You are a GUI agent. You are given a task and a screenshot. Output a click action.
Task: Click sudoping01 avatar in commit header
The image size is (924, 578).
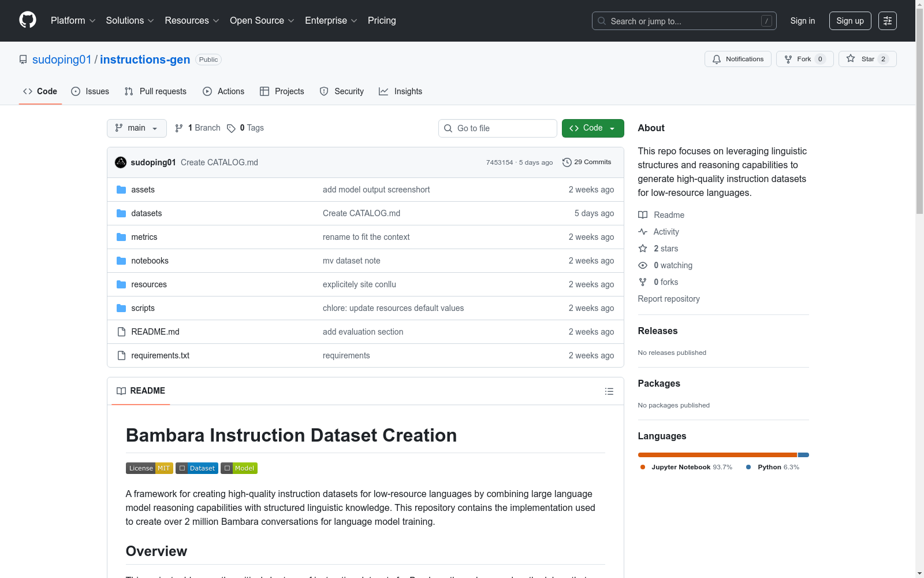(x=121, y=162)
